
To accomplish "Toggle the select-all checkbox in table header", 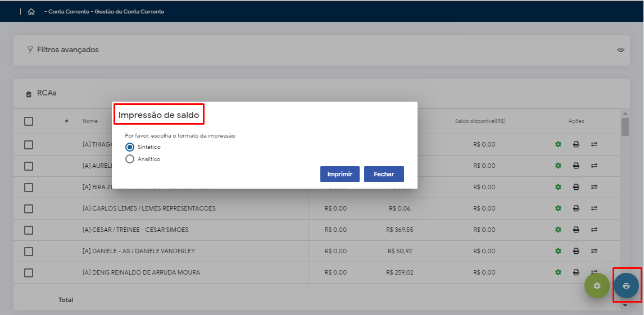I will point(29,121).
